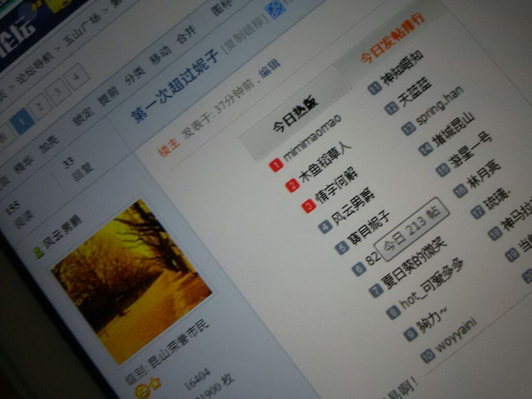Open user mimimaomao's profile
Screen dimensions: 532x399
(x=312, y=137)
